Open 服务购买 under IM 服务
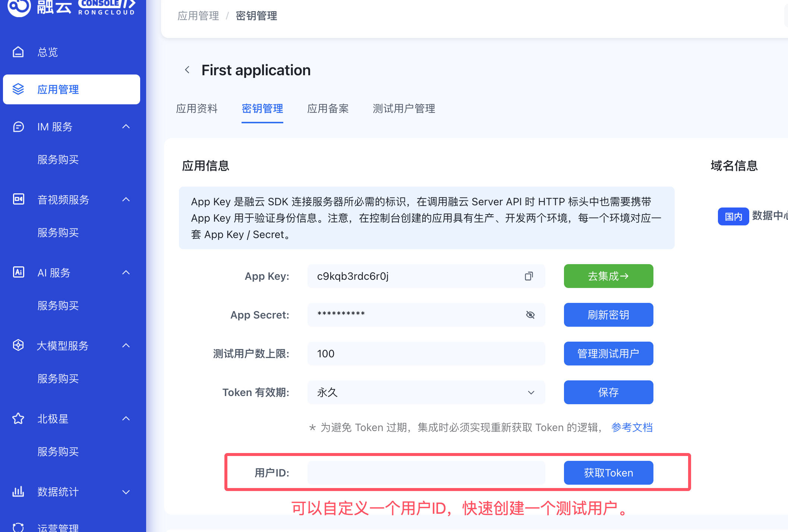 tap(58, 159)
